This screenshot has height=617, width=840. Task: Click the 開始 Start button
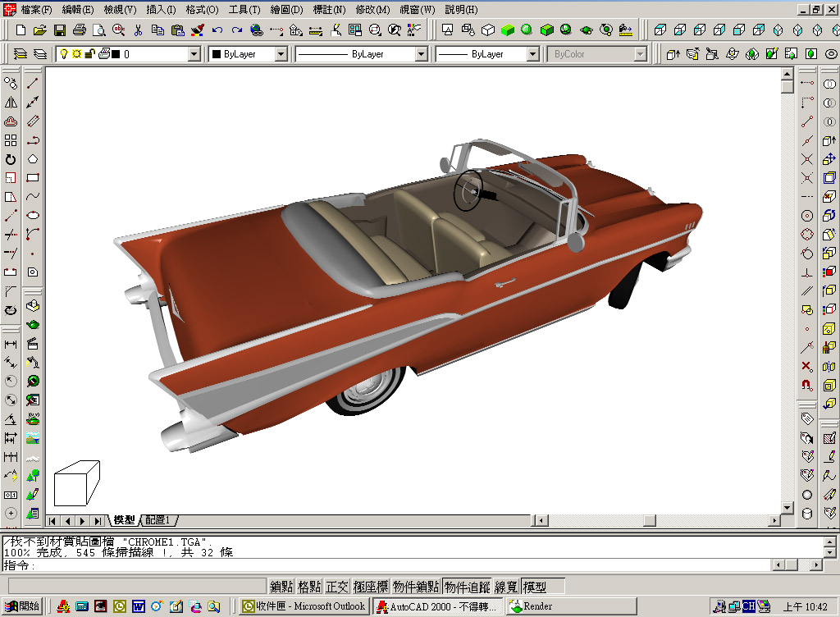pos(23,606)
